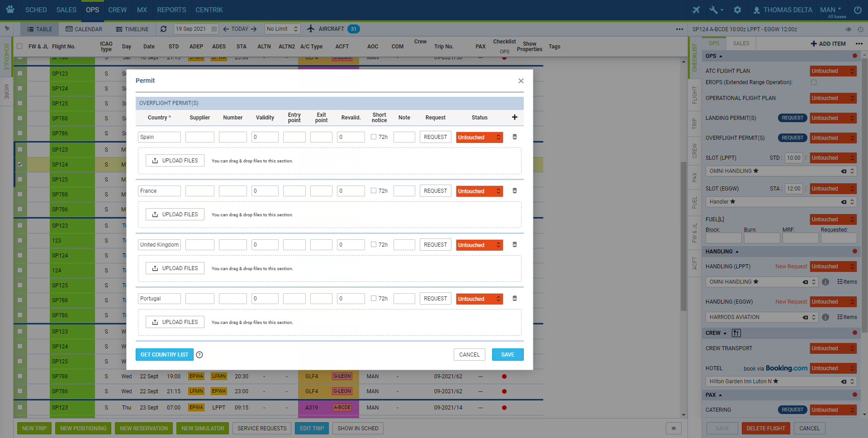
Task: Open help next to Get Country List
Action: pyautogui.click(x=199, y=355)
